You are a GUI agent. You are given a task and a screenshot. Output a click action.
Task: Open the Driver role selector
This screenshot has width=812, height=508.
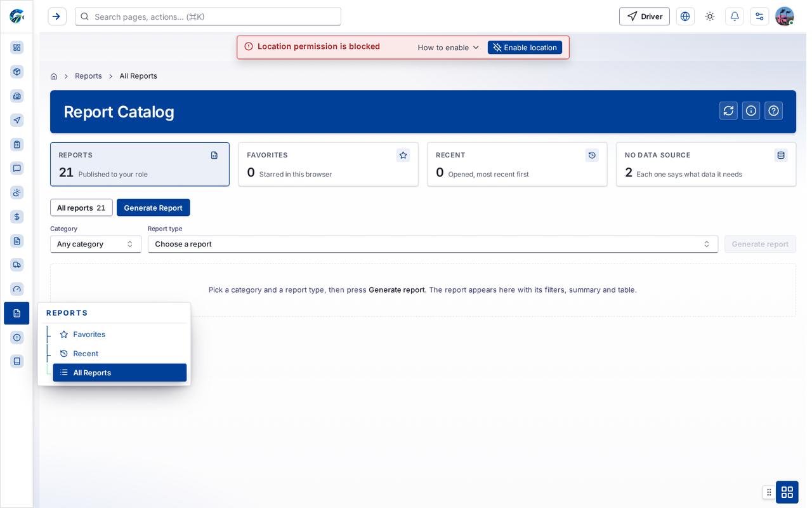(x=645, y=17)
